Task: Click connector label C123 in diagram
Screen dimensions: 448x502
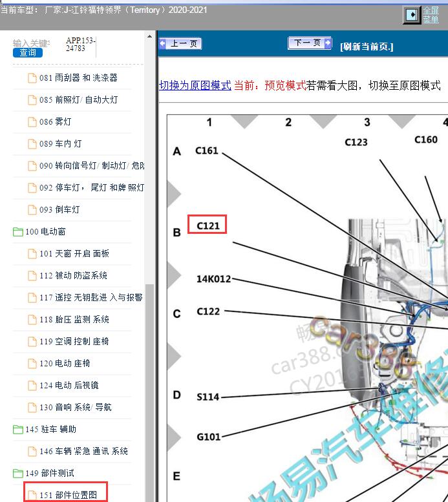Action: pos(356,142)
